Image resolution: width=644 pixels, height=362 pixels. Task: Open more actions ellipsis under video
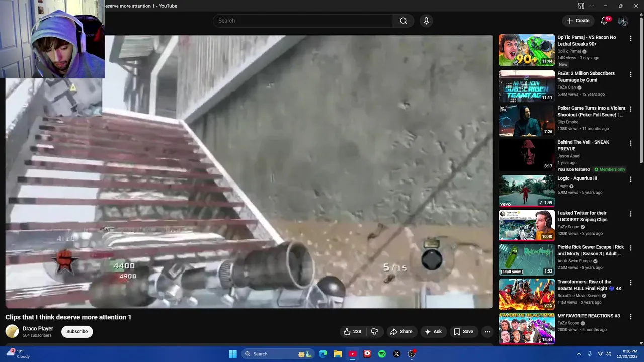(487, 332)
